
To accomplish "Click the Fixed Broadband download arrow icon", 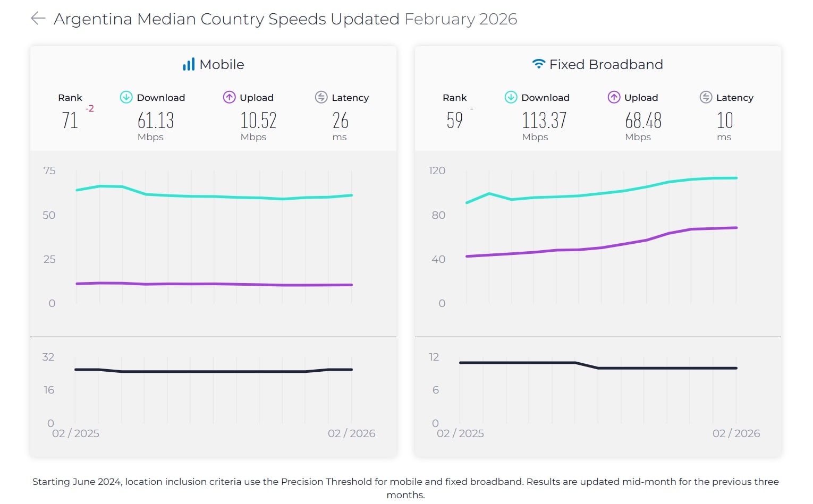I will 511,97.
